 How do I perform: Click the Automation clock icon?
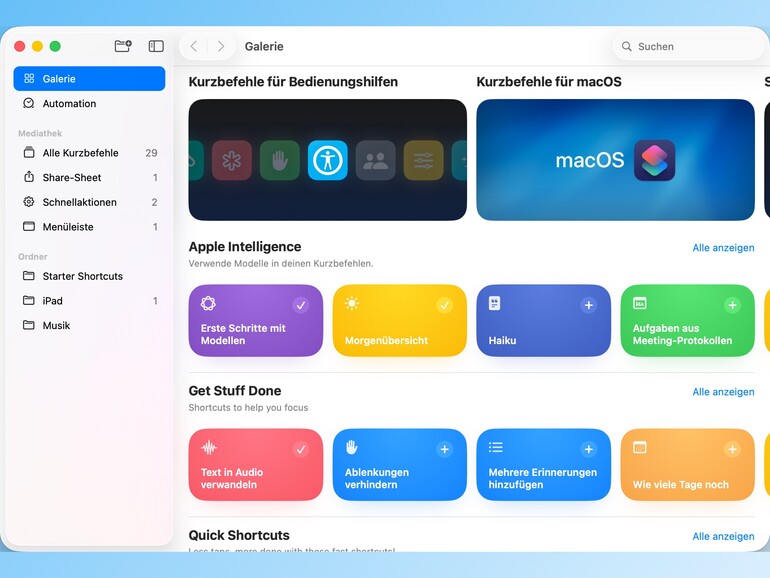pos(29,103)
